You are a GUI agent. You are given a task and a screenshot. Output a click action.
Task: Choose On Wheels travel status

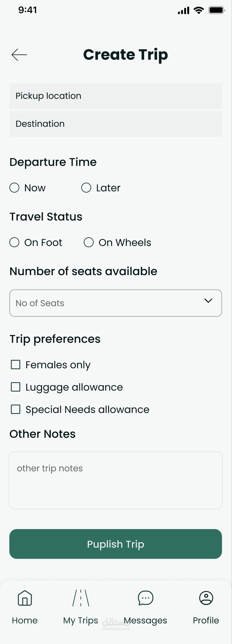pyautogui.click(x=89, y=243)
